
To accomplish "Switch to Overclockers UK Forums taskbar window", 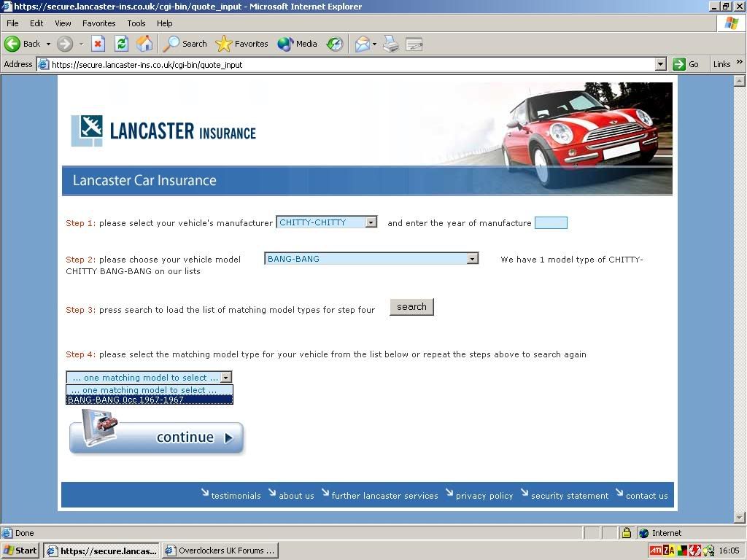I will (220, 551).
